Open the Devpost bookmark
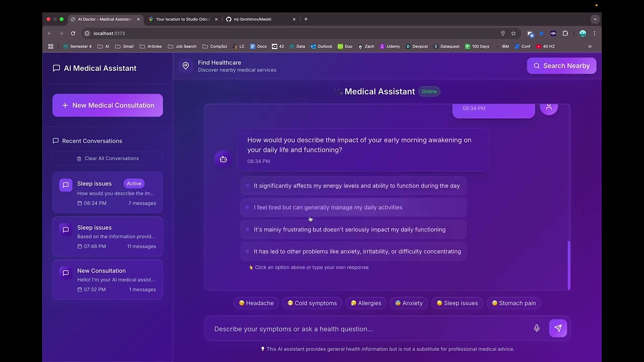The image size is (644, 362). coord(417,46)
